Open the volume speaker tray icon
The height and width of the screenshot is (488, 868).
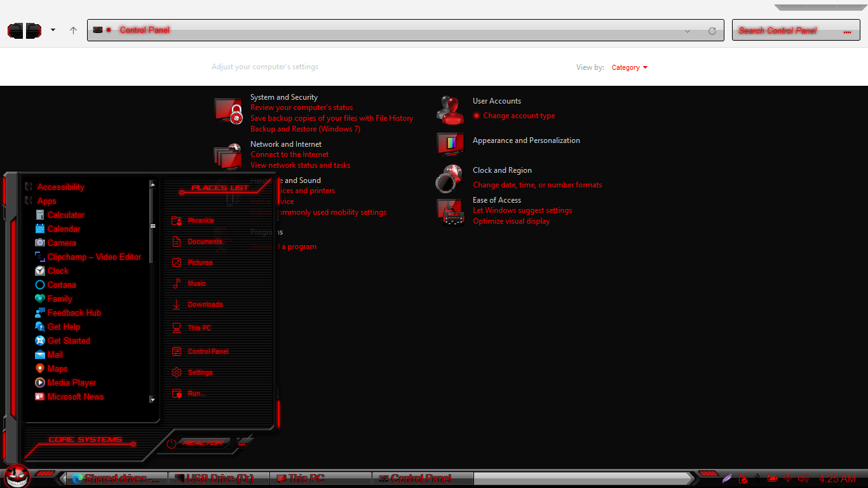pos(803,478)
